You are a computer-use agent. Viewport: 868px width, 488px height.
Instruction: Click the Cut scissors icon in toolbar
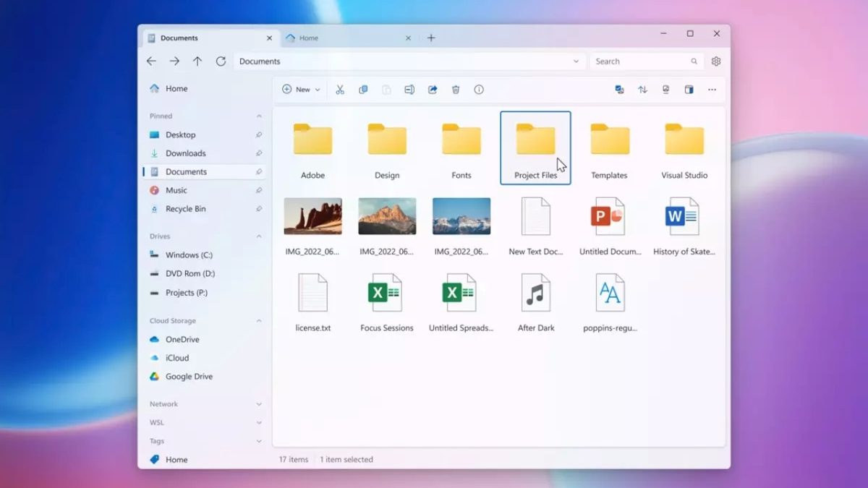coord(340,90)
